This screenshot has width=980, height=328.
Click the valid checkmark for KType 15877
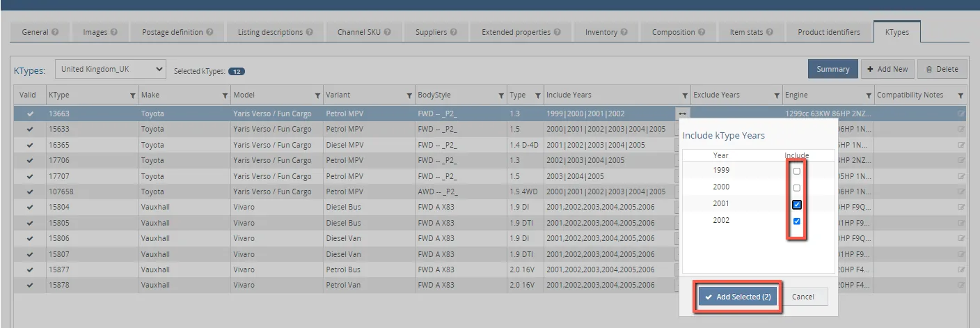coord(30,270)
